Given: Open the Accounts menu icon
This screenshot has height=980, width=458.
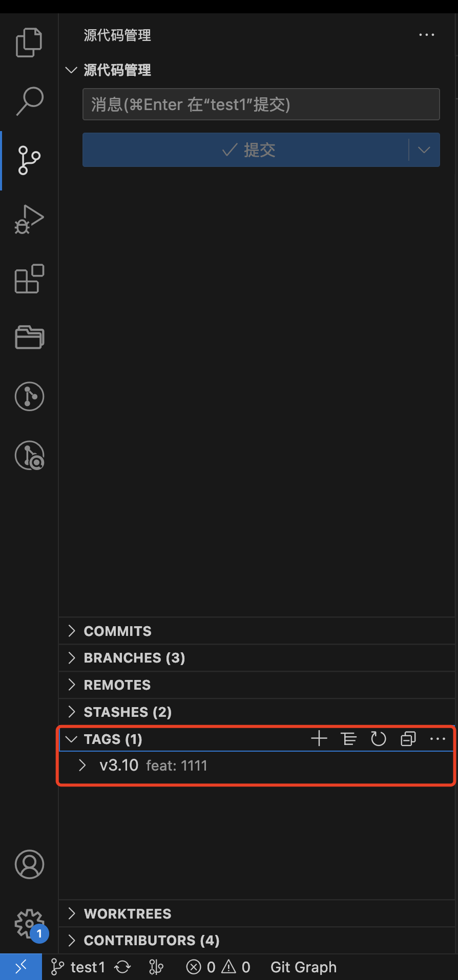Looking at the screenshot, I should [29, 864].
